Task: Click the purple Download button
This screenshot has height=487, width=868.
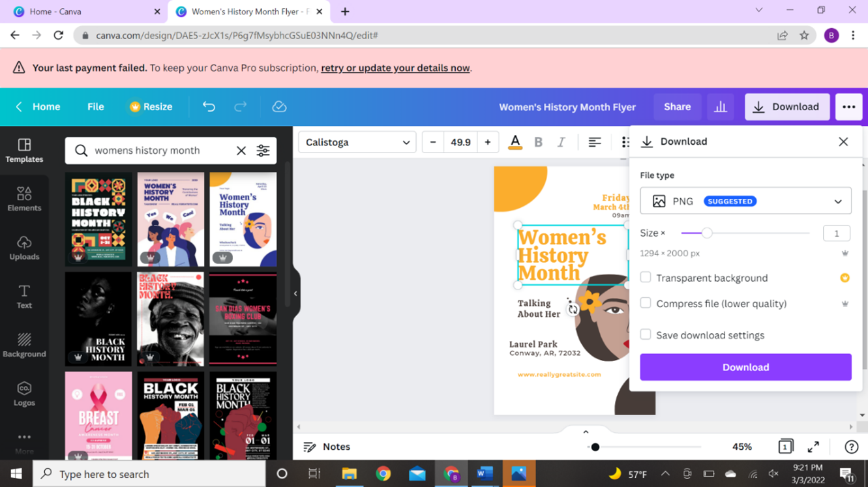Action: coord(745,366)
